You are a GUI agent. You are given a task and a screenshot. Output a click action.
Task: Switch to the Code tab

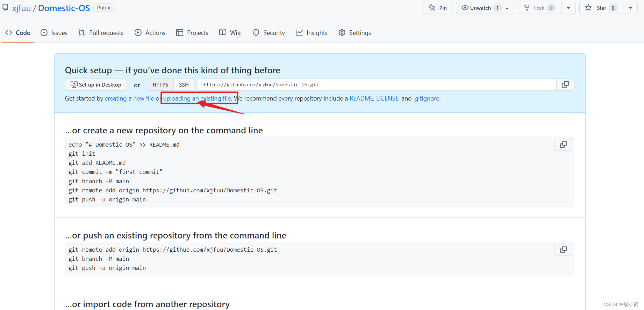[18, 32]
